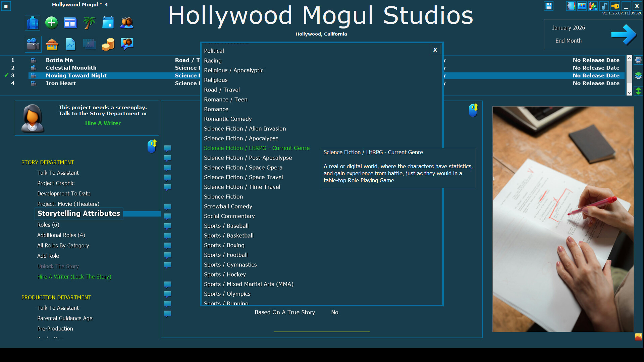Open Pre-Production
Image resolution: width=644 pixels, height=362 pixels.
pos(55,328)
